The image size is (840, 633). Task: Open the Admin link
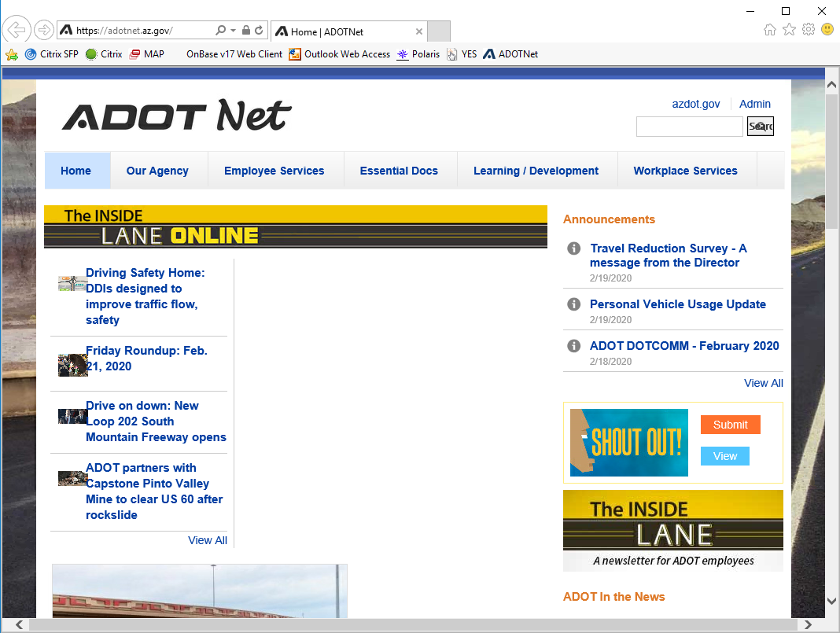point(755,104)
